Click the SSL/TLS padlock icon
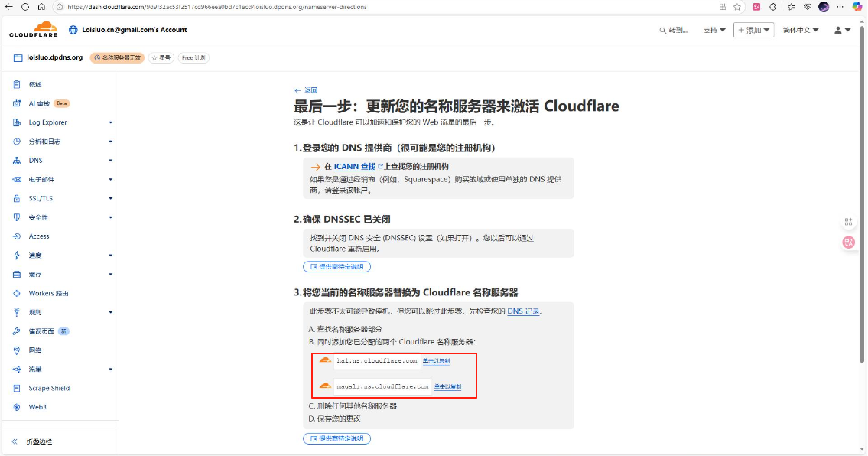The width and height of the screenshot is (868, 456). pyautogui.click(x=17, y=198)
